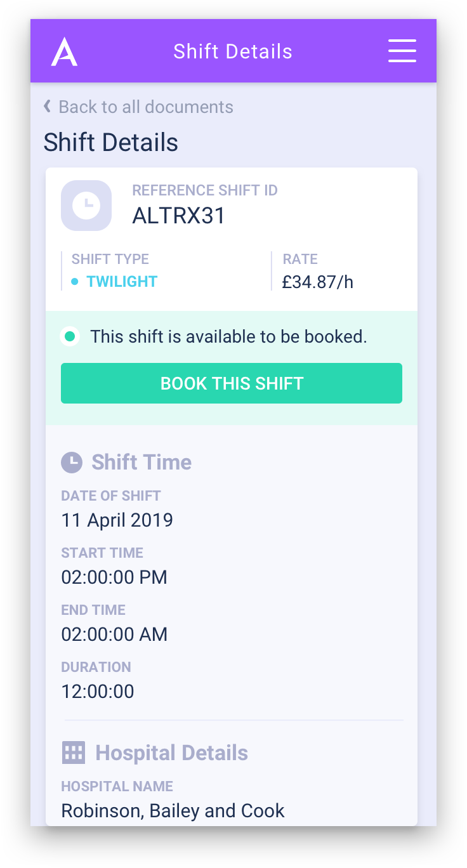This screenshot has height=868, width=467.
Task: Go back to all documents
Action: pyautogui.click(x=145, y=107)
